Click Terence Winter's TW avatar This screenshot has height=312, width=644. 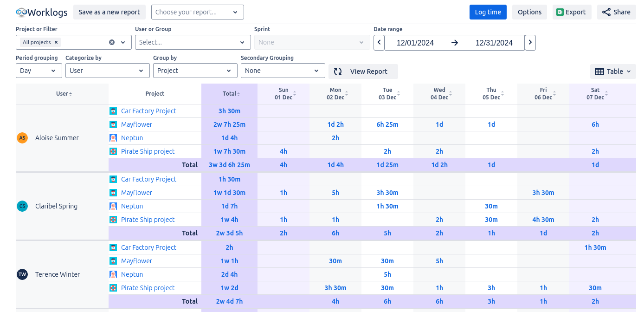coord(22,274)
